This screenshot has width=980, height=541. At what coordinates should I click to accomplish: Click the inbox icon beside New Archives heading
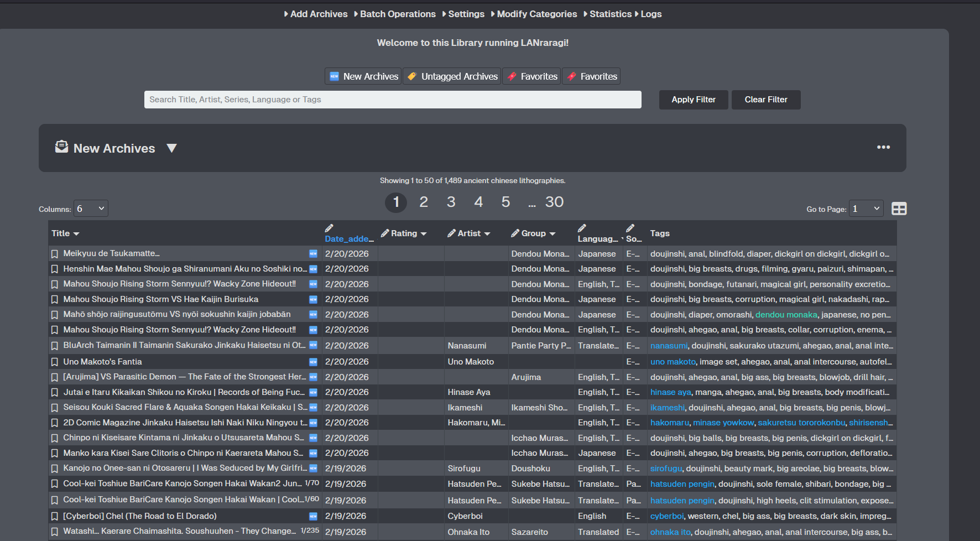click(61, 147)
